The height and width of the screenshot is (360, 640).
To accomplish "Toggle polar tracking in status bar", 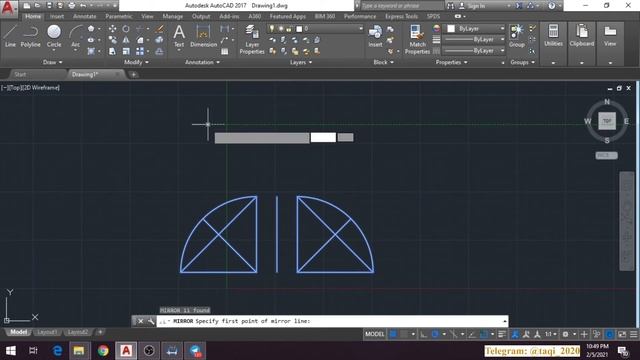I will 435,334.
